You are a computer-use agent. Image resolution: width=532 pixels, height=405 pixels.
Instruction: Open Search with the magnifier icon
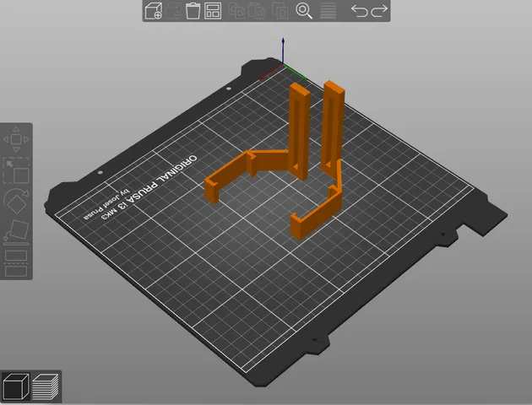(x=304, y=11)
